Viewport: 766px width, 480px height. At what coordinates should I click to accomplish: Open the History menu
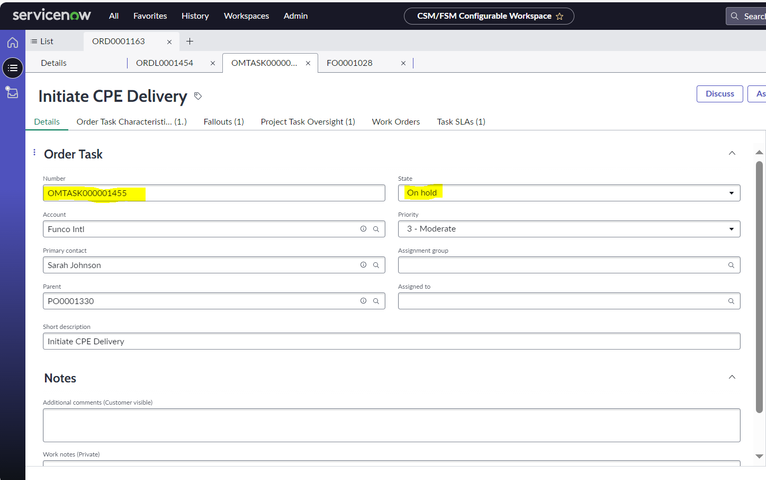195,16
